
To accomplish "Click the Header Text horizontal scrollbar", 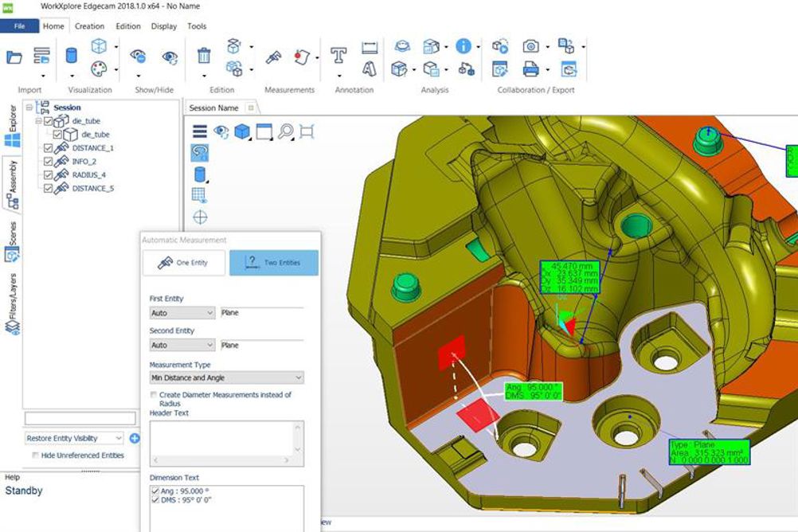I will pyautogui.click(x=222, y=460).
